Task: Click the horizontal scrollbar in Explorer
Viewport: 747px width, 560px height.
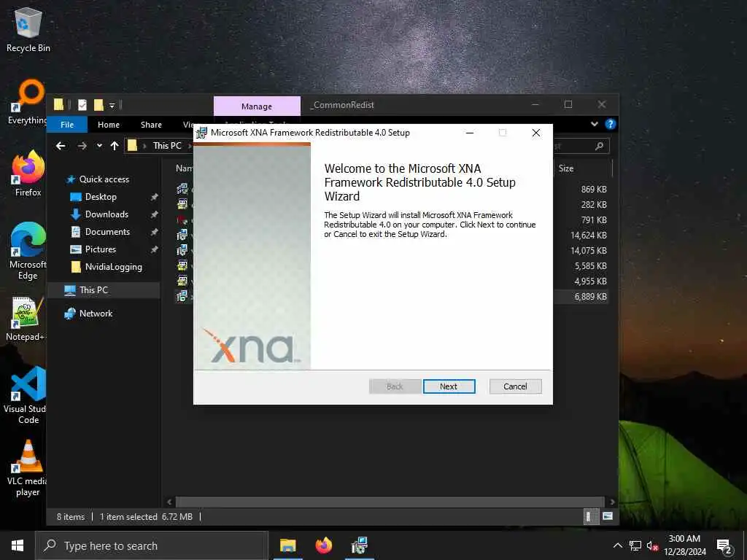Action: [390, 502]
